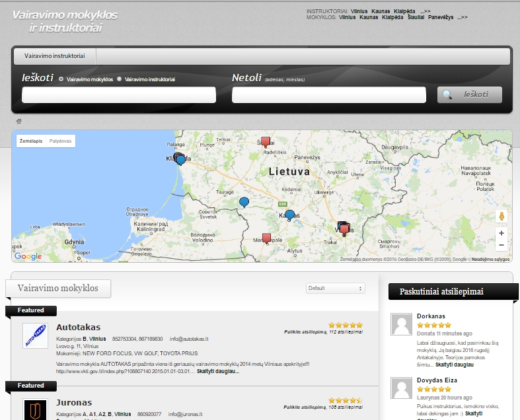Select the Vairavimo mokyklos radio button
Viewport: 520px width, 420px height.
pyautogui.click(x=61, y=79)
